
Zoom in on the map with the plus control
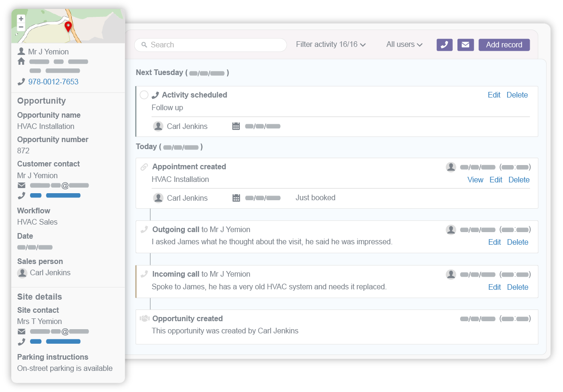click(20, 19)
